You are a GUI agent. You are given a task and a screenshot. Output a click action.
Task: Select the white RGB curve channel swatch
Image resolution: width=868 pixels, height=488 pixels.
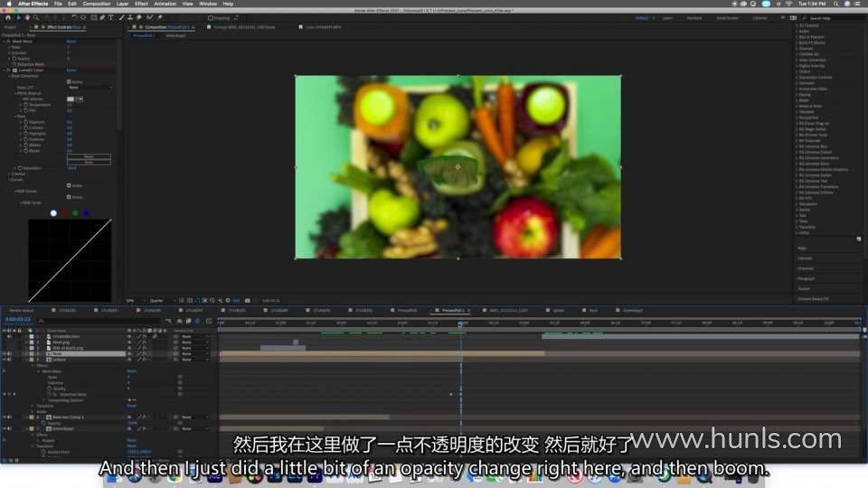tap(53, 213)
